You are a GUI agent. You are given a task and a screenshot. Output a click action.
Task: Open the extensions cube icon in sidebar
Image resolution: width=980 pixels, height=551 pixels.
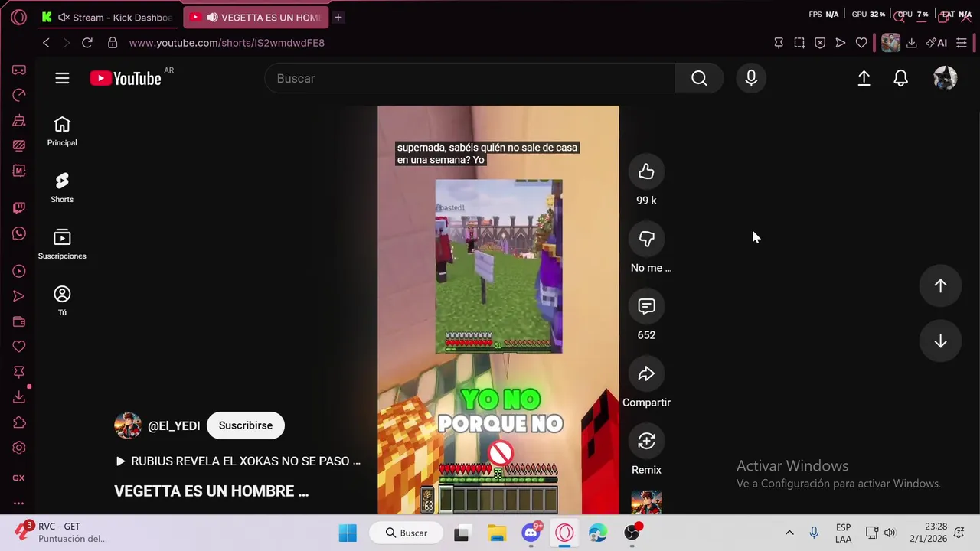19,422
